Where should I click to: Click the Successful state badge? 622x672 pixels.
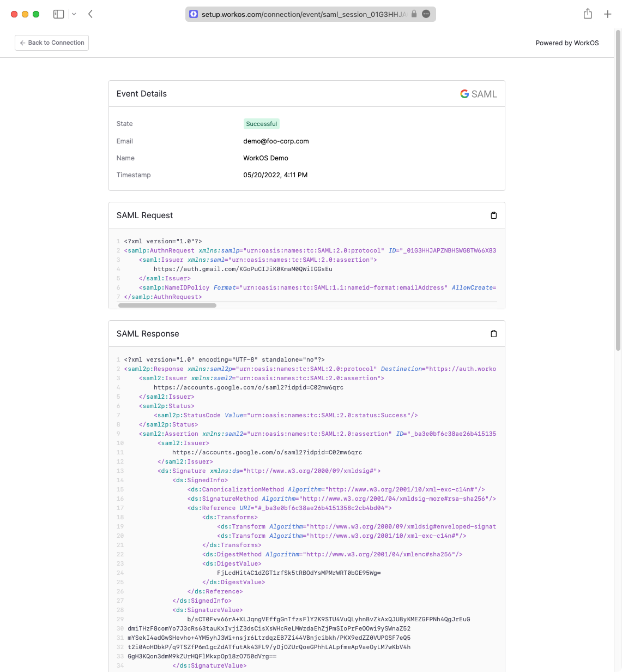pyautogui.click(x=261, y=124)
